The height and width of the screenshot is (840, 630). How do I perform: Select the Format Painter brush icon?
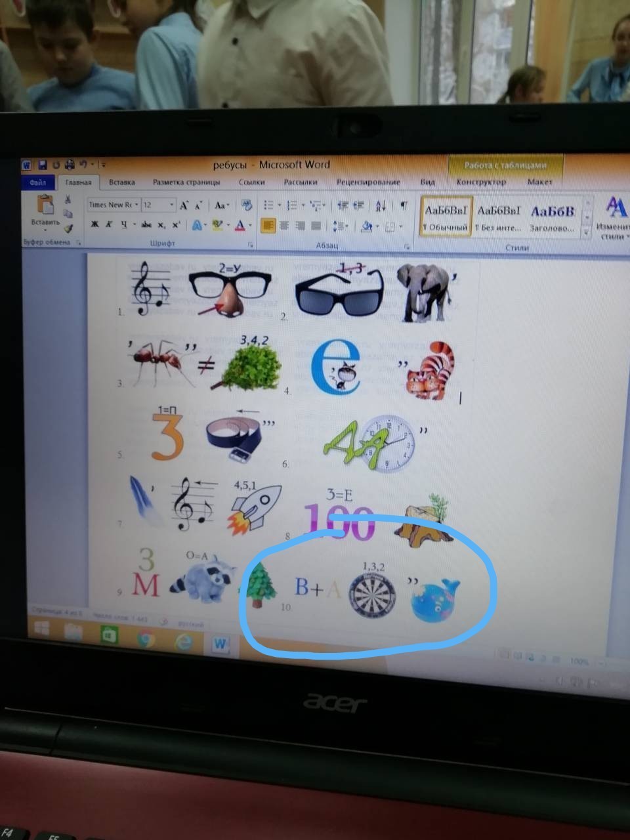[x=68, y=228]
